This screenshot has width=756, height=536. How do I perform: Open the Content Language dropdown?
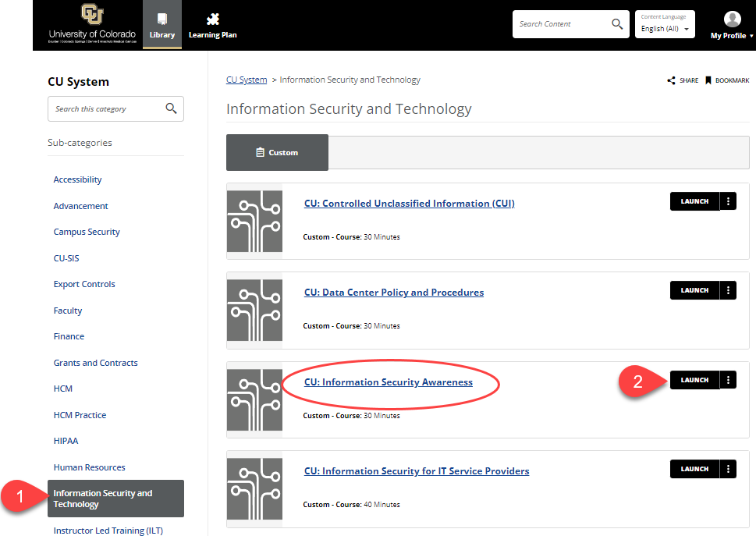pos(664,28)
